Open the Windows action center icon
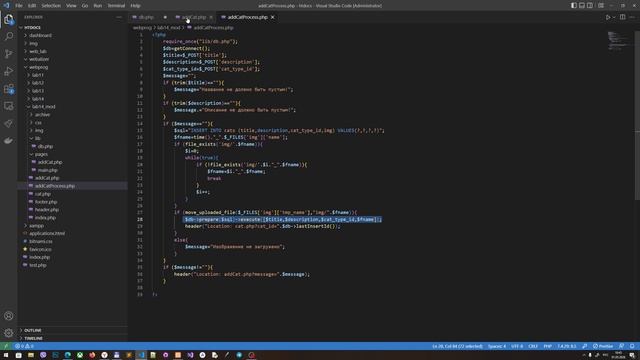Viewport: 640px width, 360px height. 632,356
